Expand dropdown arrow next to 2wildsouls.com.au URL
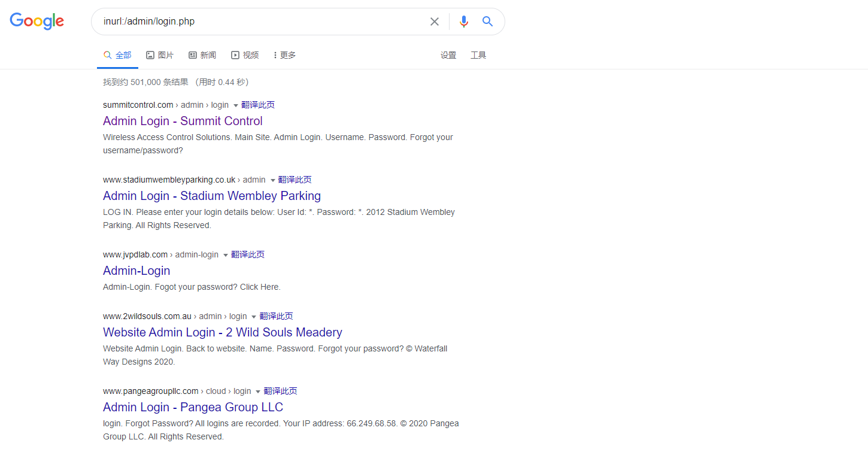Image resolution: width=868 pixels, height=461 pixels. click(254, 317)
